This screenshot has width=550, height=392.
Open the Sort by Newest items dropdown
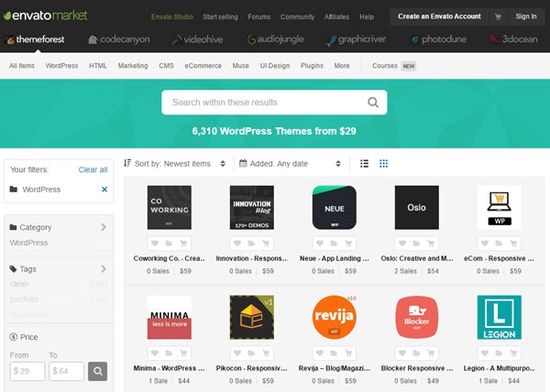coord(175,164)
